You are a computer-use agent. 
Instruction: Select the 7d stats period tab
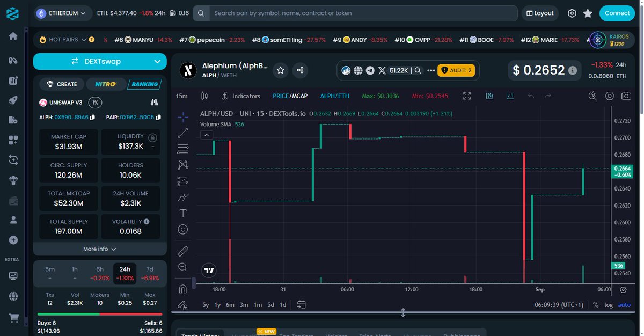point(150,274)
